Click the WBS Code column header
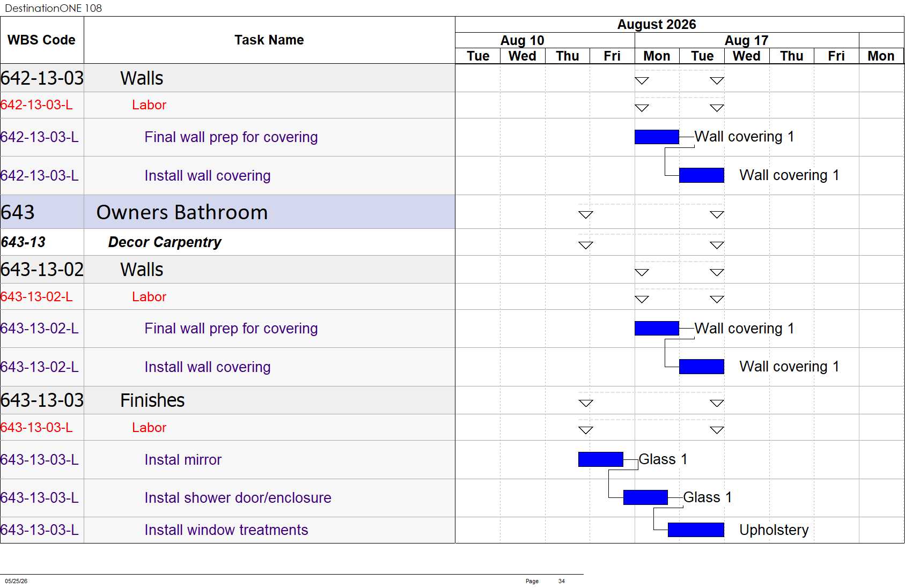The image size is (905, 588). pyautogui.click(x=41, y=40)
